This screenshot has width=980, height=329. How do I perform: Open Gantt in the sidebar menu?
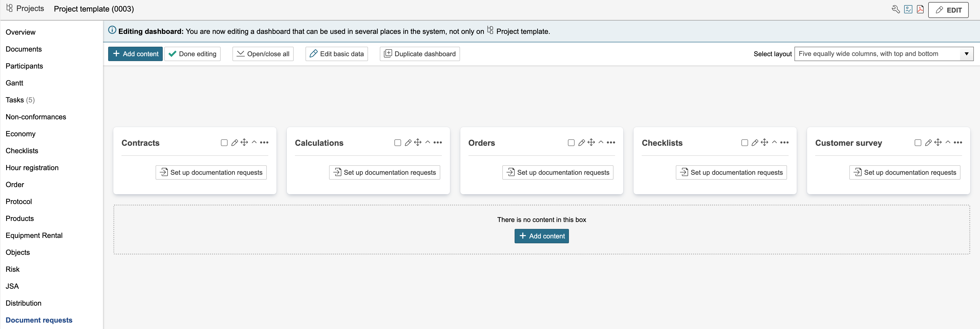coord(14,83)
